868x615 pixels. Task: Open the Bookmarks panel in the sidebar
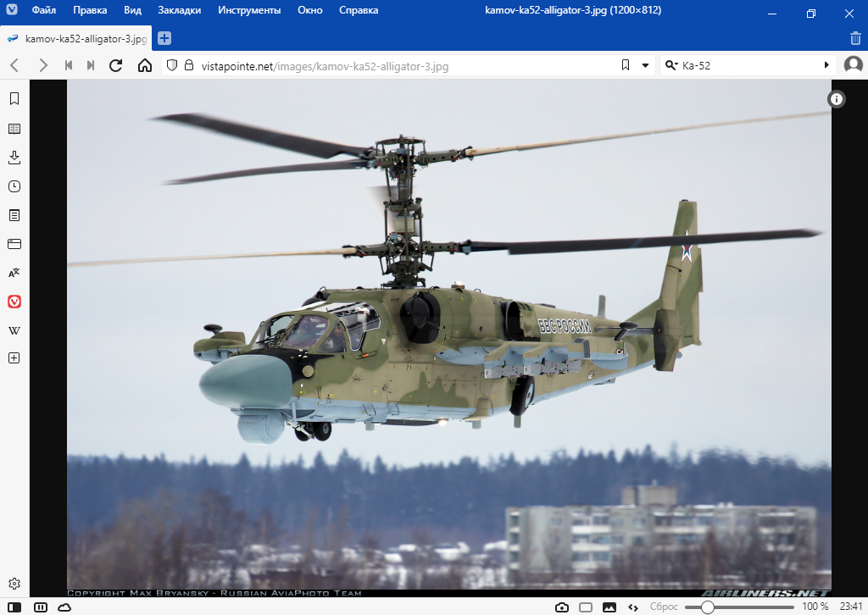click(x=14, y=99)
